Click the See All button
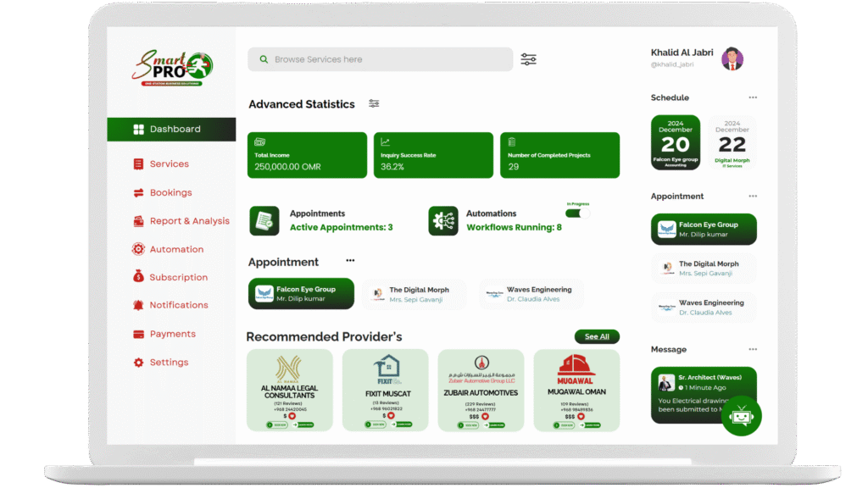 click(597, 336)
